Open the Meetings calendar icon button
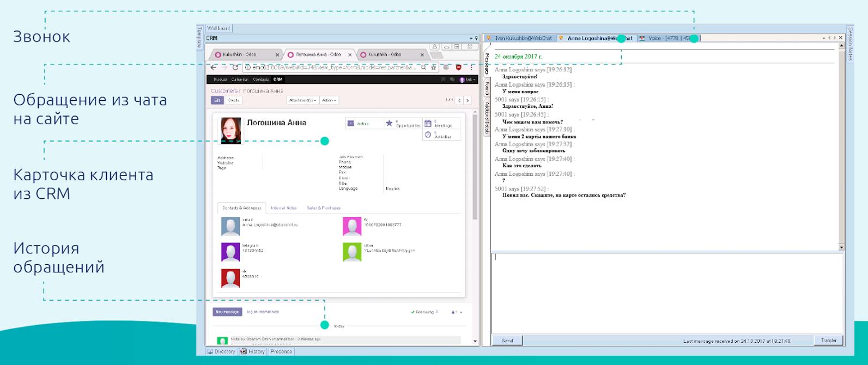This screenshot has height=365, width=868. click(x=428, y=124)
